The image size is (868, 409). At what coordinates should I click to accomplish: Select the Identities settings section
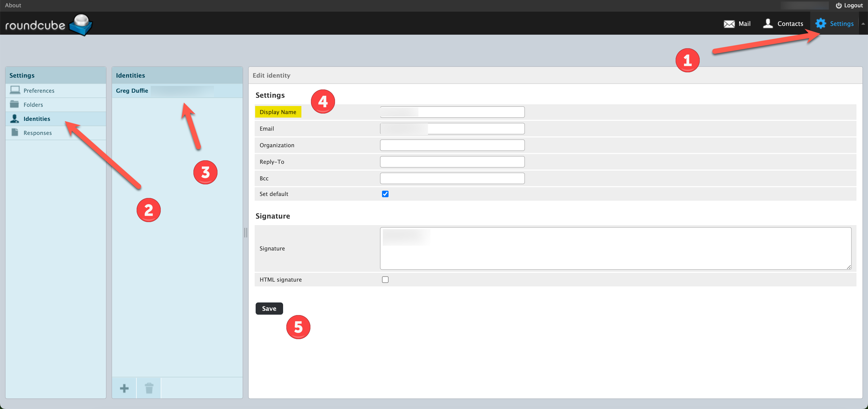(x=56, y=119)
